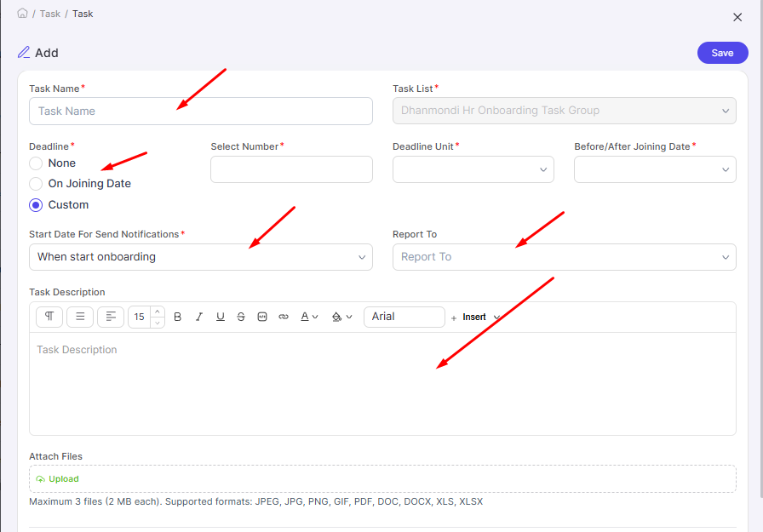
Task: Insert a hyperlink via the chain icon
Action: 284,317
